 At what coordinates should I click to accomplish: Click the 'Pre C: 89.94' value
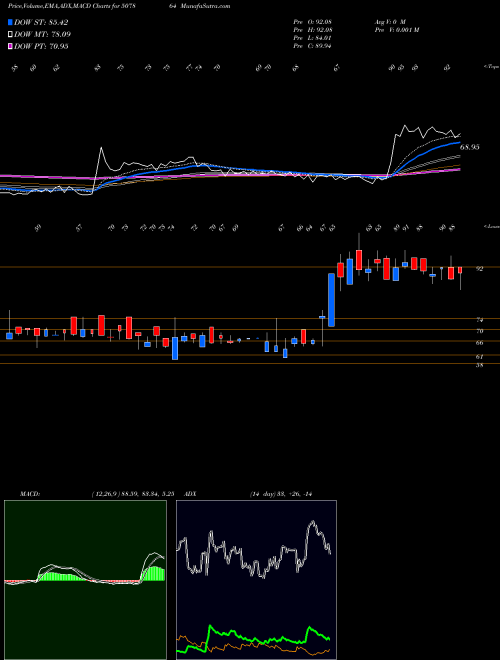pyautogui.click(x=313, y=46)
